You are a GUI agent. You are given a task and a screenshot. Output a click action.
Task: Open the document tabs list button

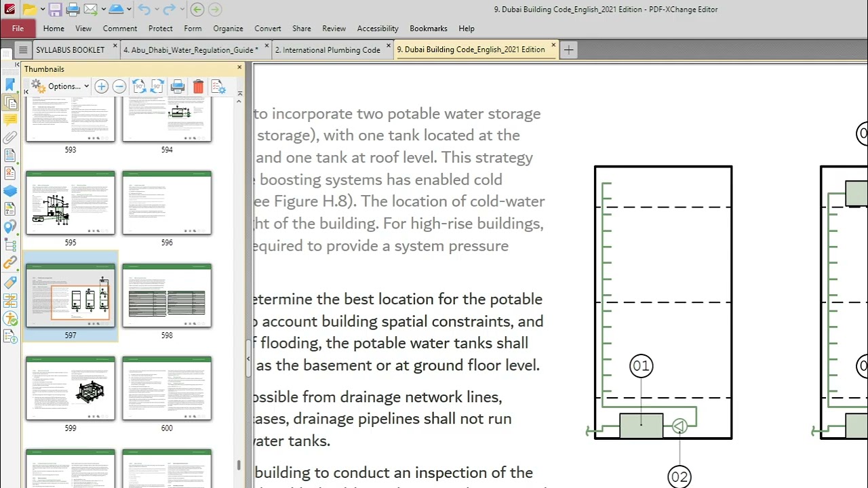pyautogui.click(x=22, y=49)
